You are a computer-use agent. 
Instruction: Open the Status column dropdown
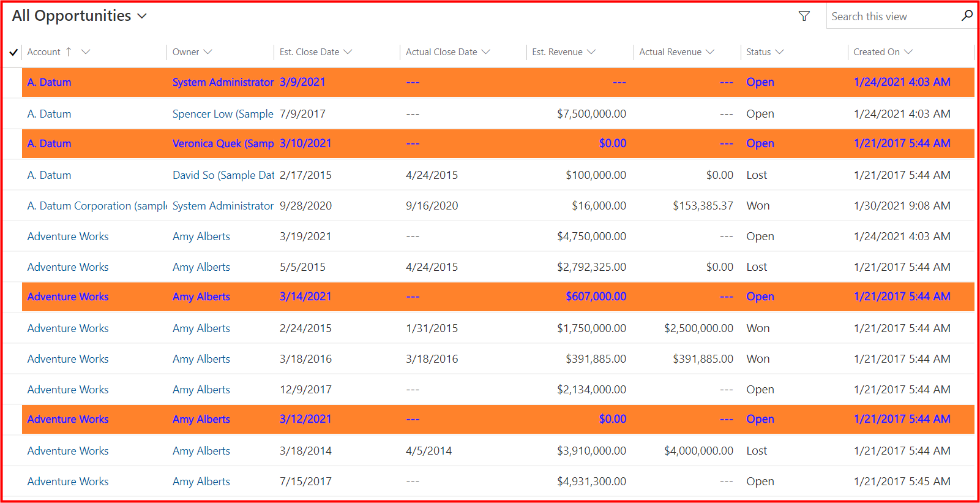pos(779,52)
